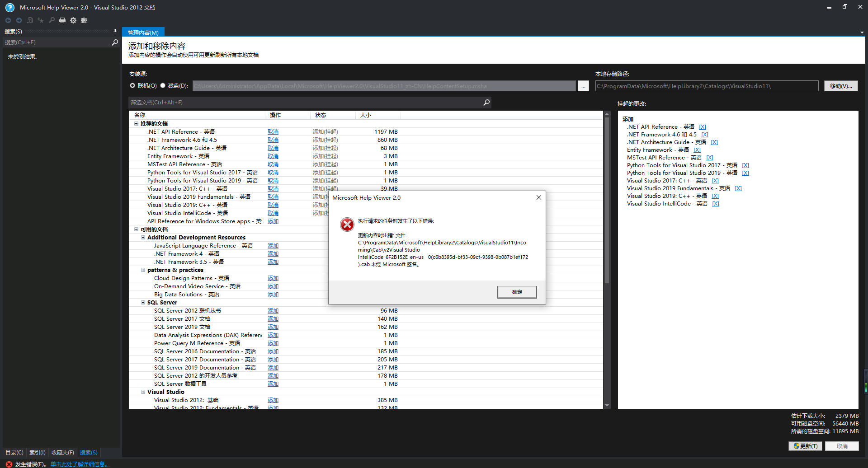The image size is (868, 468).
Task: Switch to the 目录(C) tab
Action: (14, 452)
